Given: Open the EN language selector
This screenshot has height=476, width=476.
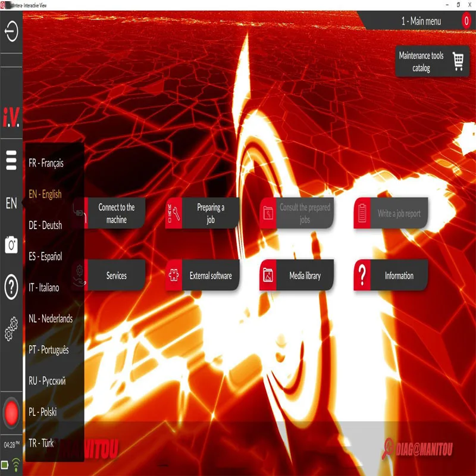Looking at the screenshot, I should pyautogui.click(x=10, y=203).
